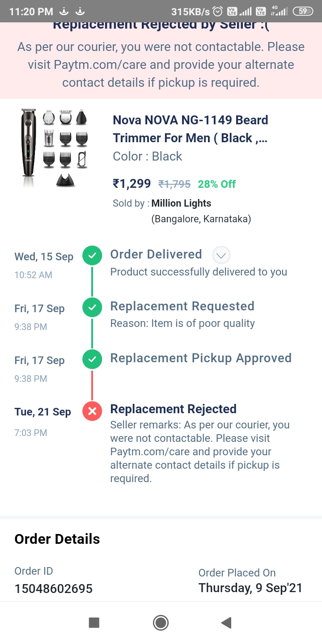Tap the red Replacement Rejected cross icon
Viewport: 322px width, 644px height.
(x=92, y=411)
